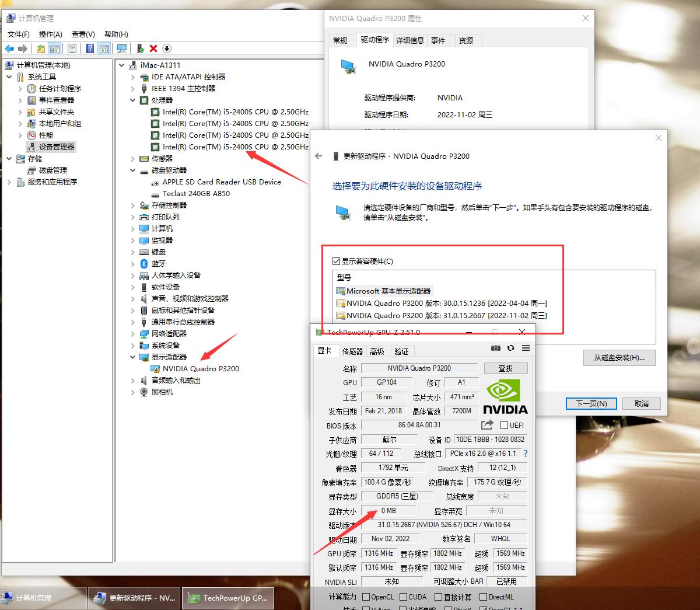Select Microsoft 基本显示适配器 in model list
Image resolution: width=700 pixels, height=610 pixels.
[x=384, y=291]
